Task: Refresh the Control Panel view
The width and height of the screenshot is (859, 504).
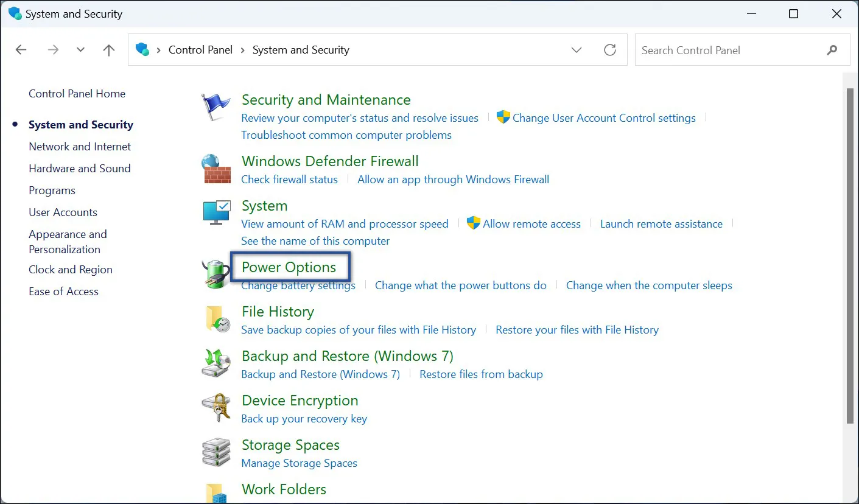Action: 609,50
